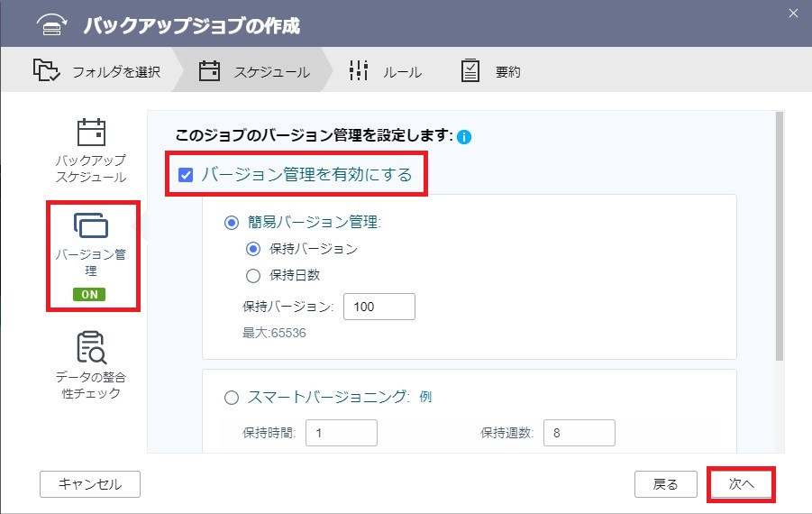Choose the 保持日数 radio option
The width and height of the screenshot is (812, 514).
[x=252, y=276]
